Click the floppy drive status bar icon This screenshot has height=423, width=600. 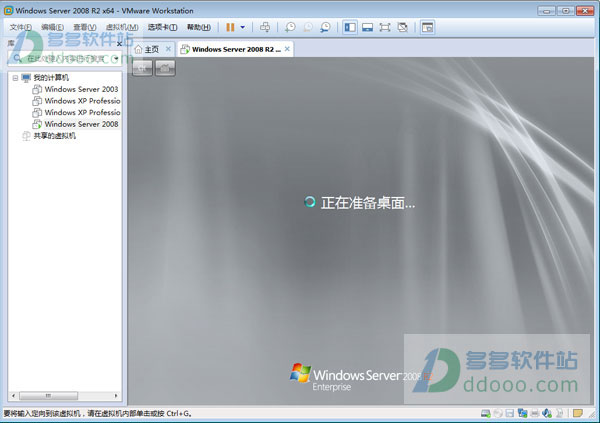click(x=510, y=413)
